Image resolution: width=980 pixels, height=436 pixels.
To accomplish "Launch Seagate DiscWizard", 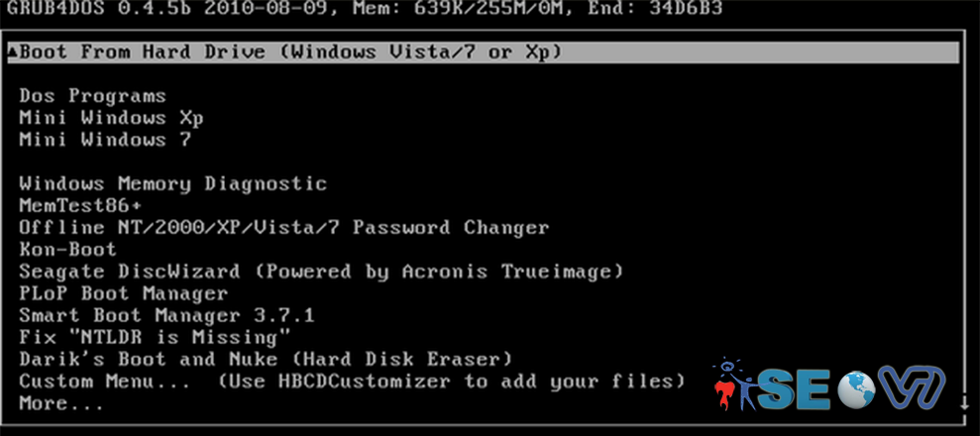I will [x=320, y=271].
